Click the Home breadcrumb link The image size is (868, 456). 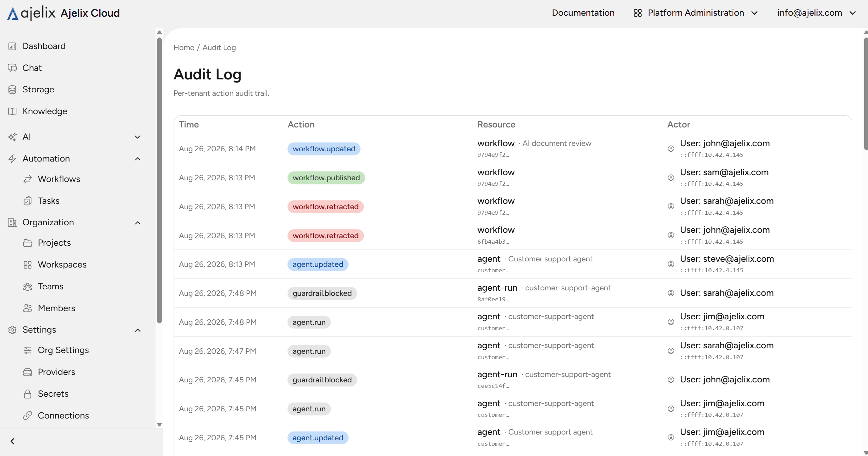click(x=184, y=47)
